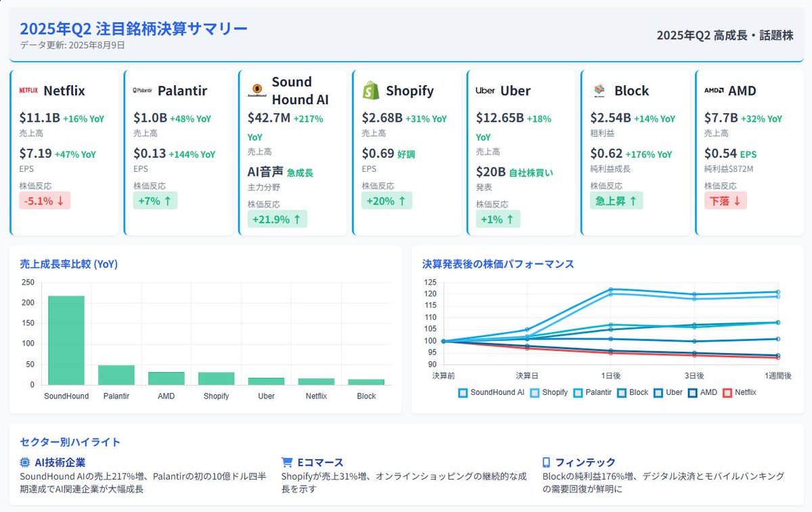Click the 1週間後 x-axis label

click(778, 375)
